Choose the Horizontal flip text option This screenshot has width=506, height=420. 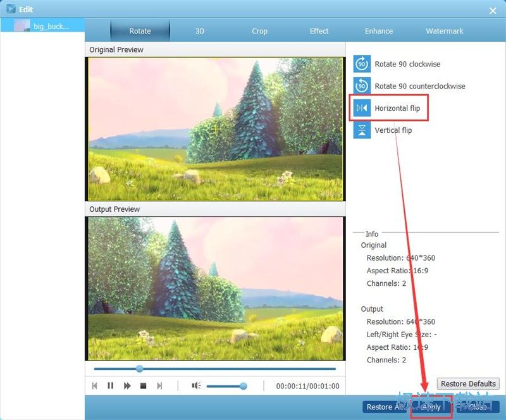tap(397, 108)
